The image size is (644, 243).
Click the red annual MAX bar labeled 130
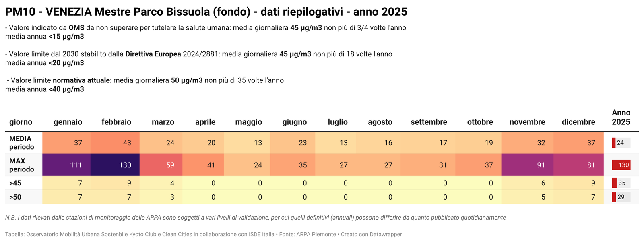coord(621,165)
